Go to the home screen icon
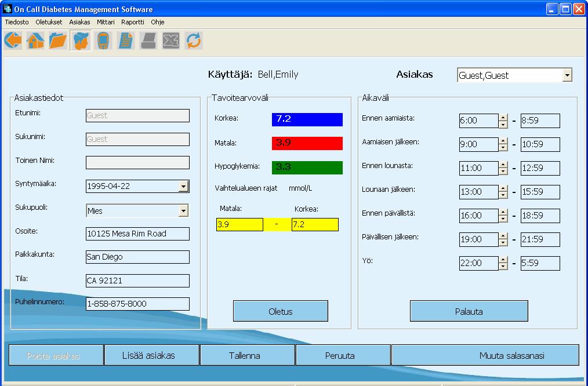 [35, 41]
